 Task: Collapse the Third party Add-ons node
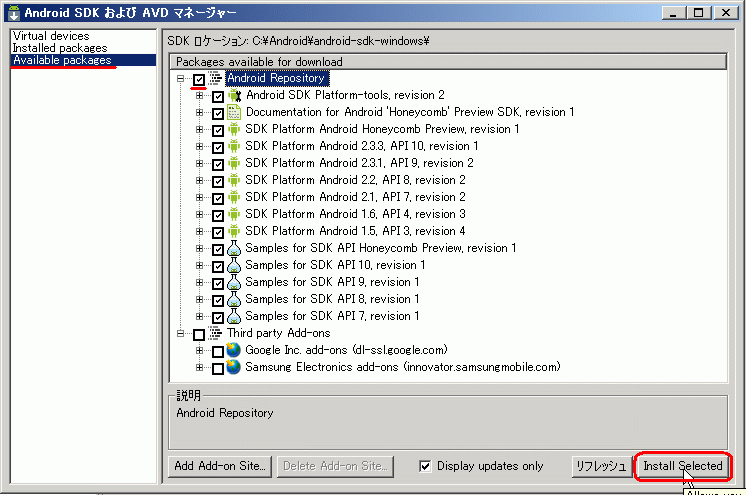click(180, 334)
